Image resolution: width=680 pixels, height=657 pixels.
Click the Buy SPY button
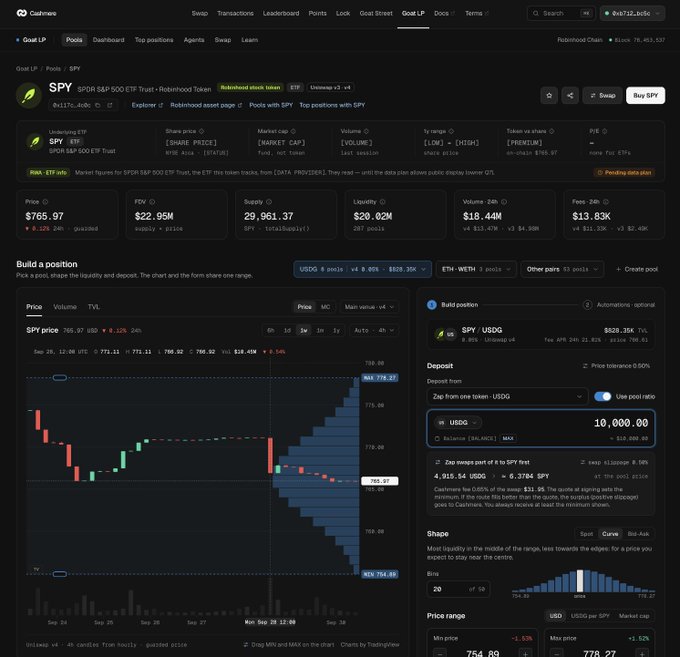point(645,95)
